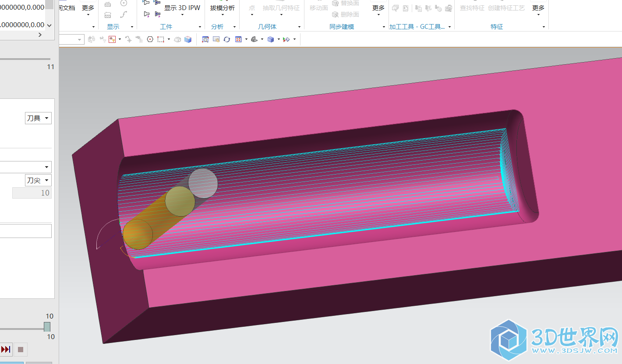Click the lower-right workpiece flag icon

(157, 14)
